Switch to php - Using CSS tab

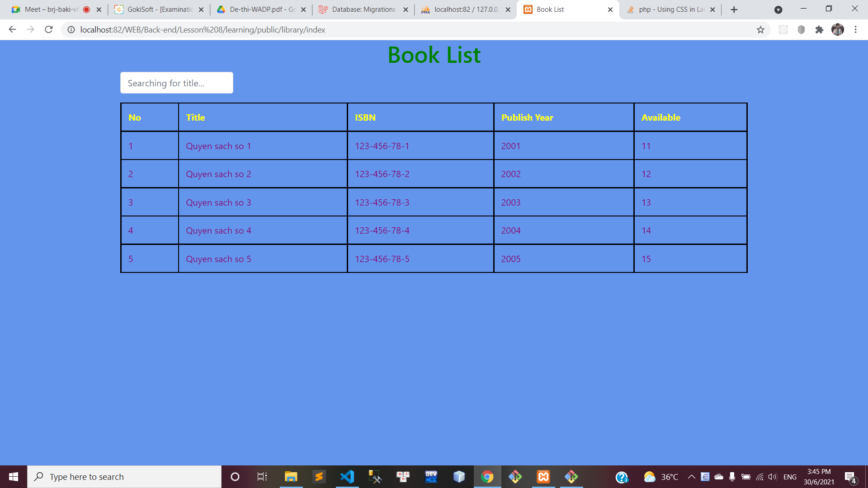point(671,9)
